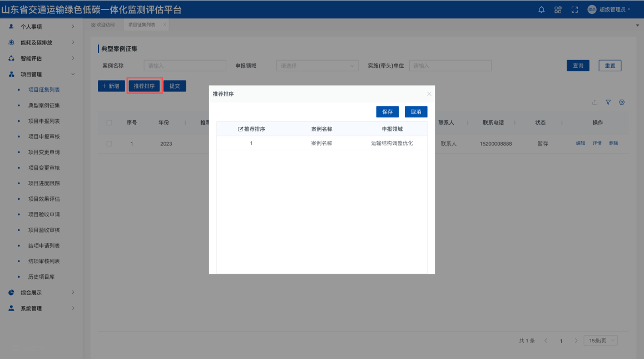Open the 15条/页 page size dropdown
Image resolution: width=644 pixels, height=359 pixels.
point(601,341)
